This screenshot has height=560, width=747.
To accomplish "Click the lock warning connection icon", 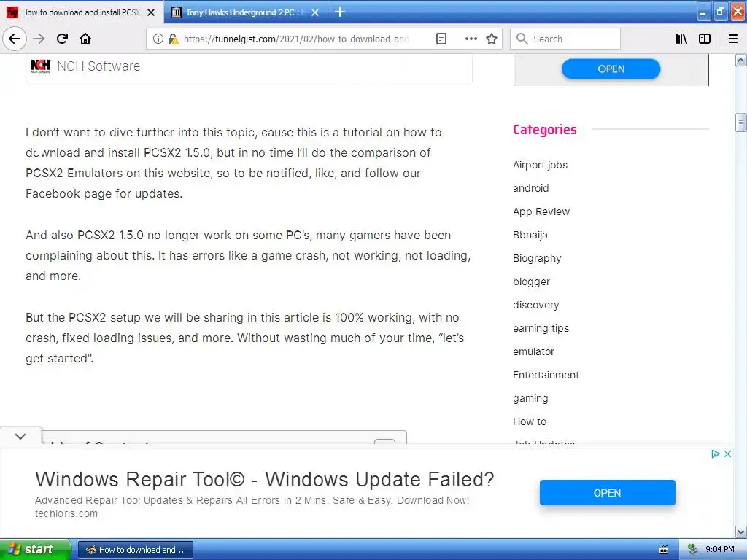I will tap(174, 39).
